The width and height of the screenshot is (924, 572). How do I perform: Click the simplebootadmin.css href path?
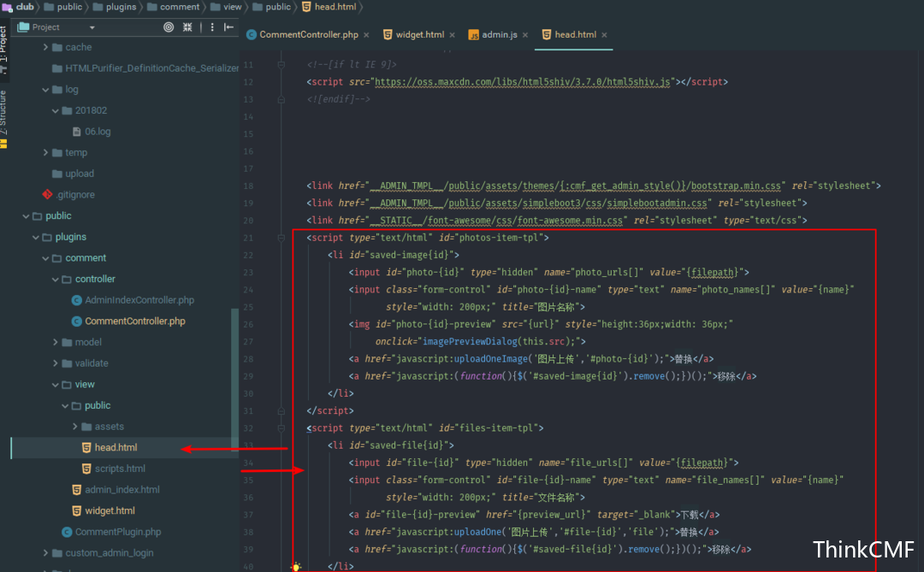coord(539,203)
